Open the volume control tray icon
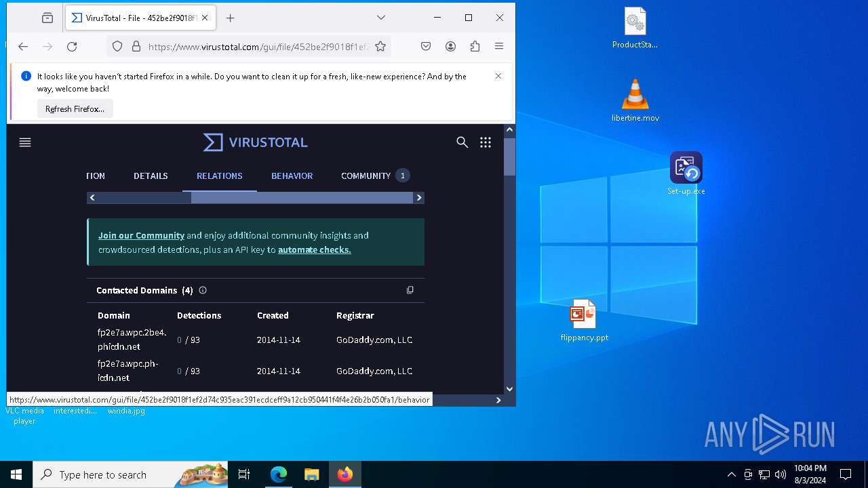This screenshot has height=488, width=868. pyautogui.click(x=781, y=474)
